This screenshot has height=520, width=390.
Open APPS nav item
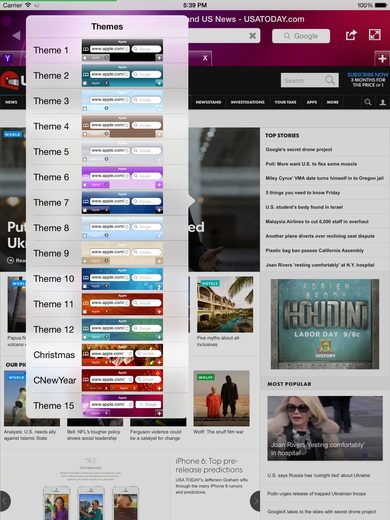(x=312, y=102)
